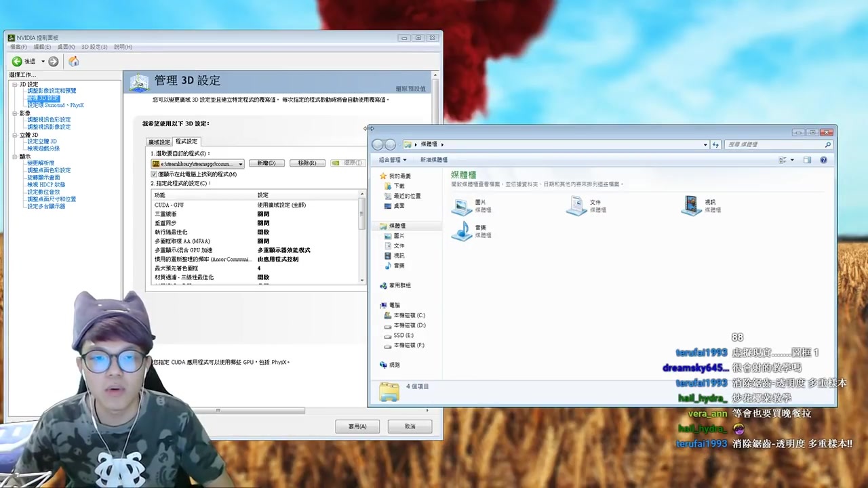Open 檔案(F) menu in NVIDIA panel
Image resolution: width=868 pixels, height=488 pixels.
[18, 47]
